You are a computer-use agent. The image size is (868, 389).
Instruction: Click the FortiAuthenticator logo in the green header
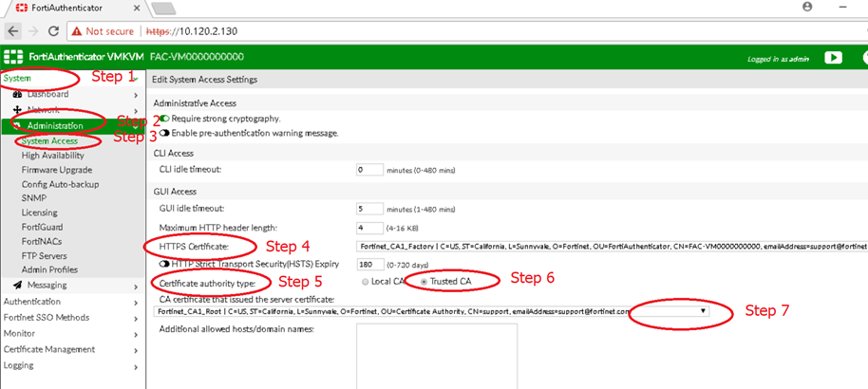click(x=12, y=57)
